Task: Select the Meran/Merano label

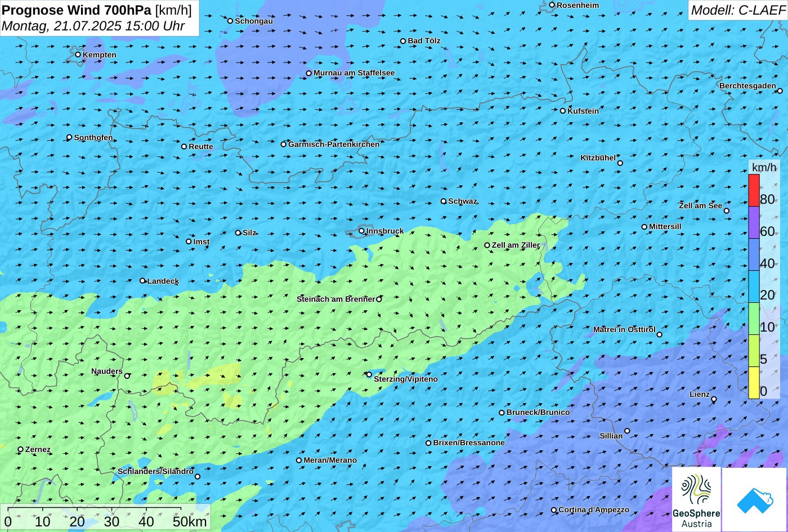Action: click(330, 460)
